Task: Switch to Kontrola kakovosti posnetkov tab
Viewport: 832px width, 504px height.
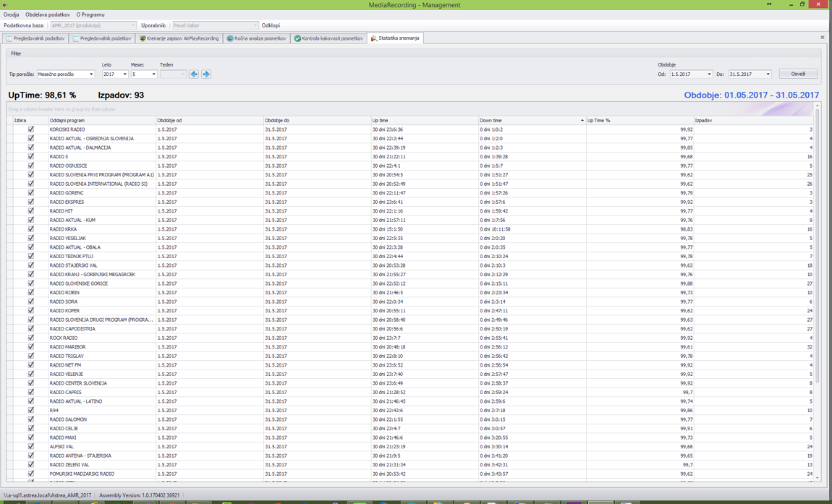Action: click(328, 38)
